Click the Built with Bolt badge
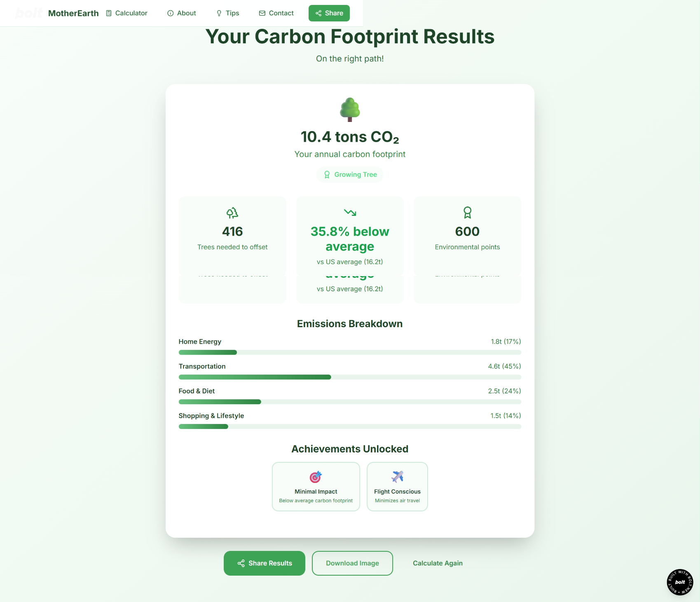This screenshot has width=700, height=602. (x=680, y=582)
